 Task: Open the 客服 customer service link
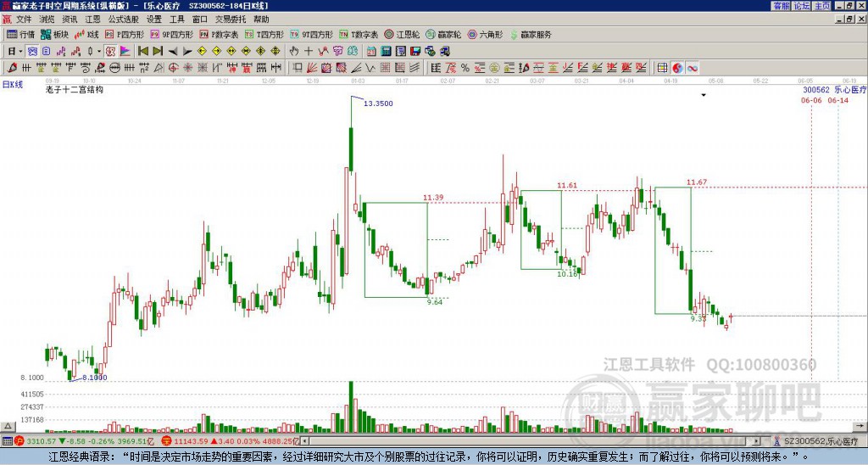point(781,6)
